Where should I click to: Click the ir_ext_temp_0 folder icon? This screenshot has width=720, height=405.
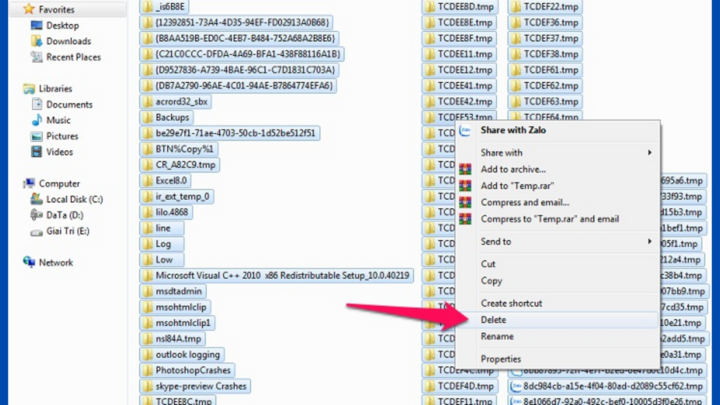point(147,197)
